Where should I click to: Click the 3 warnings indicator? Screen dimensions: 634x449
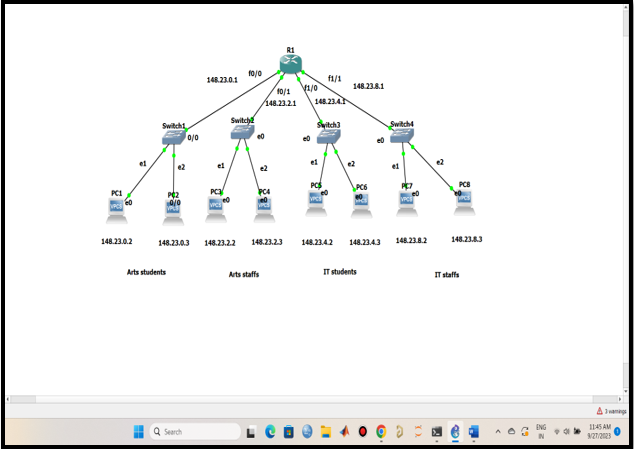click(611, 411)
